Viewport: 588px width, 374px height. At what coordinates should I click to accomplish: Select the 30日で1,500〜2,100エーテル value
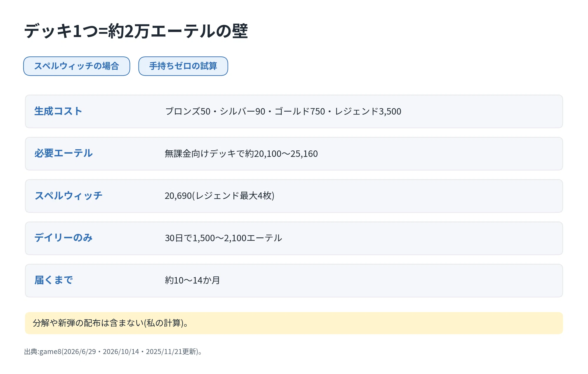pos(223,238)
